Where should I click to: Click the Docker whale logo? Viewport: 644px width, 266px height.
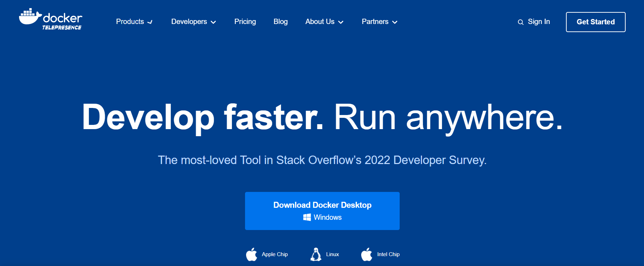point(30,17)
